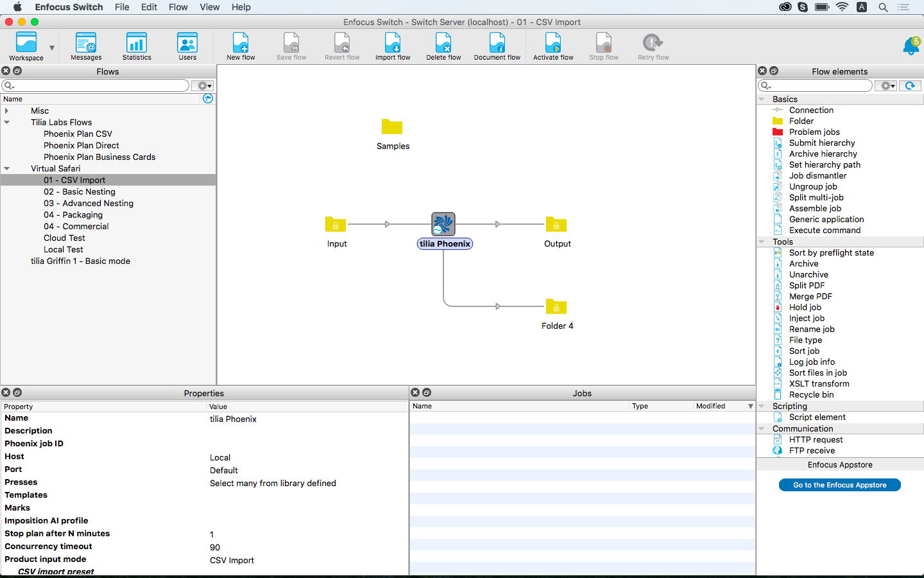Open the Help menu

(x=241, y=7)
